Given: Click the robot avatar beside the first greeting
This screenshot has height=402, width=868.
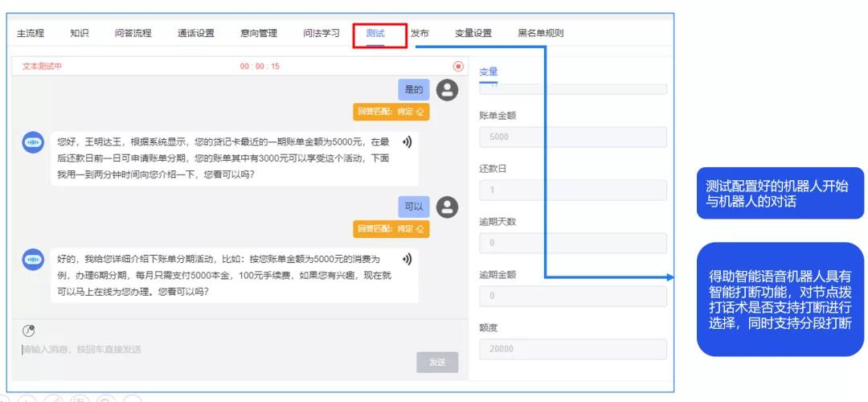Looking at the screenshot, I should 33,142.
